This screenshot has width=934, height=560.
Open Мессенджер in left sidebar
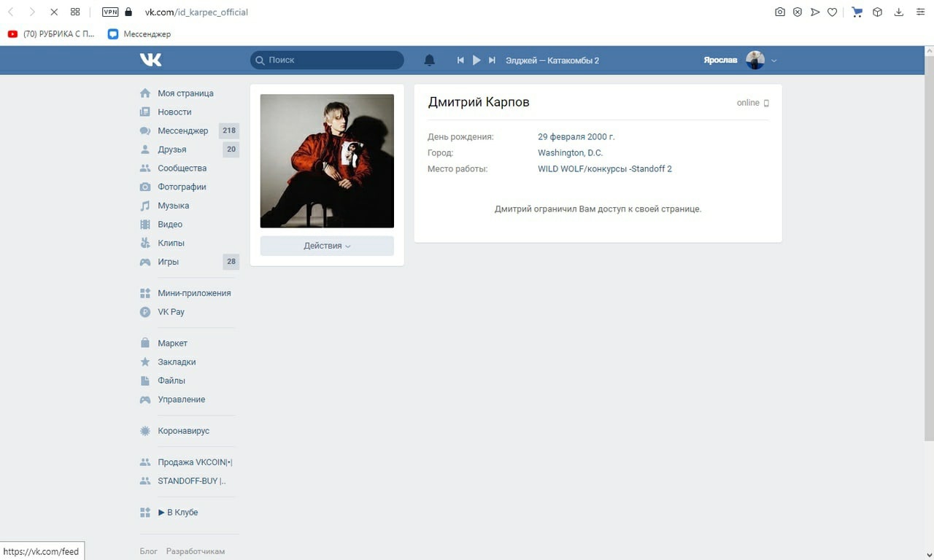(182, 131)
